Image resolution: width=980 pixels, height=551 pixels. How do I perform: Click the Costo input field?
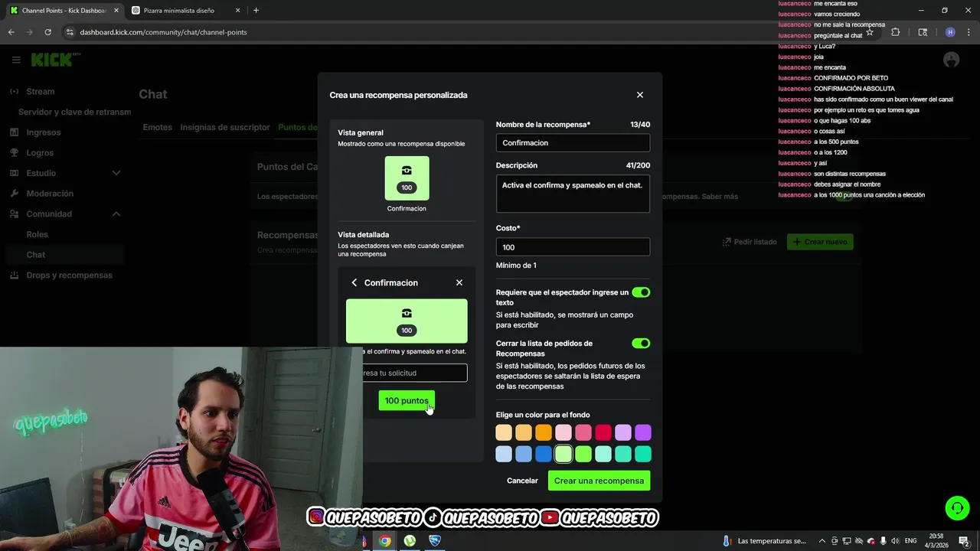[x=573, y=247]
